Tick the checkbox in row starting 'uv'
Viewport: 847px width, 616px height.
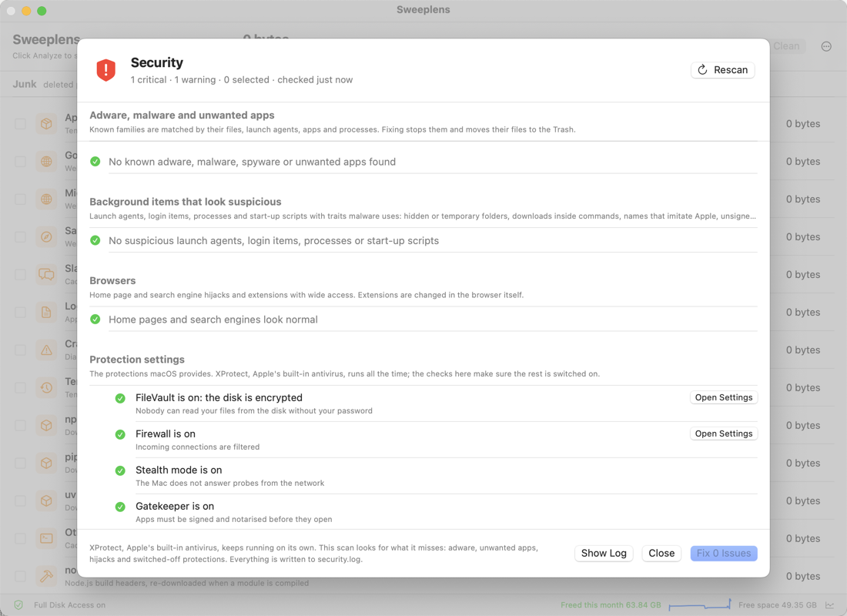[21, 501]
